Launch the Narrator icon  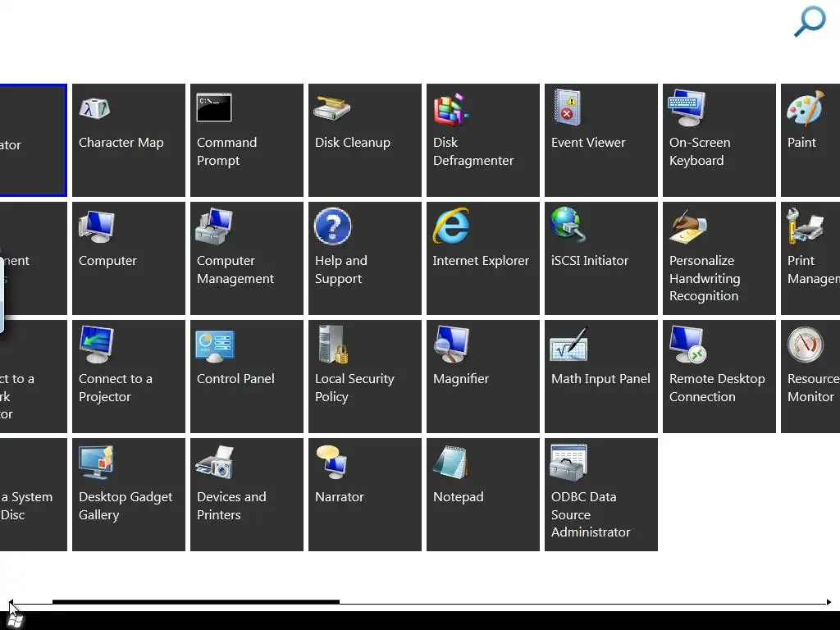(x=333, y=463)
